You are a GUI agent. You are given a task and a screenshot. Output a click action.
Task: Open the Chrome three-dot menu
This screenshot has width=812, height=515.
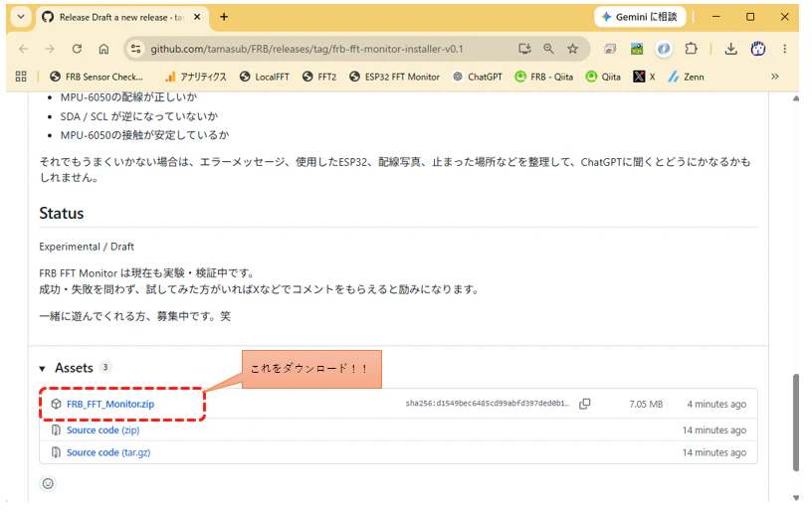coord(784,49)
